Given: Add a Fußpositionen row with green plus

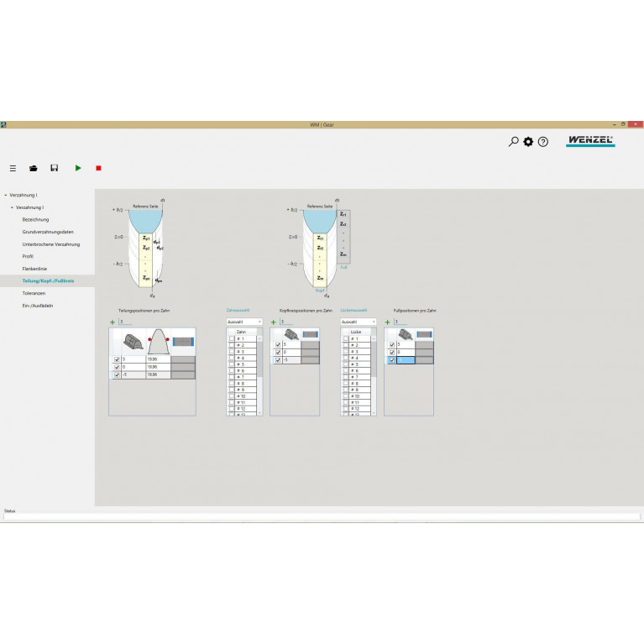Looking at the screenshot, I should click(x=387, y=322).
